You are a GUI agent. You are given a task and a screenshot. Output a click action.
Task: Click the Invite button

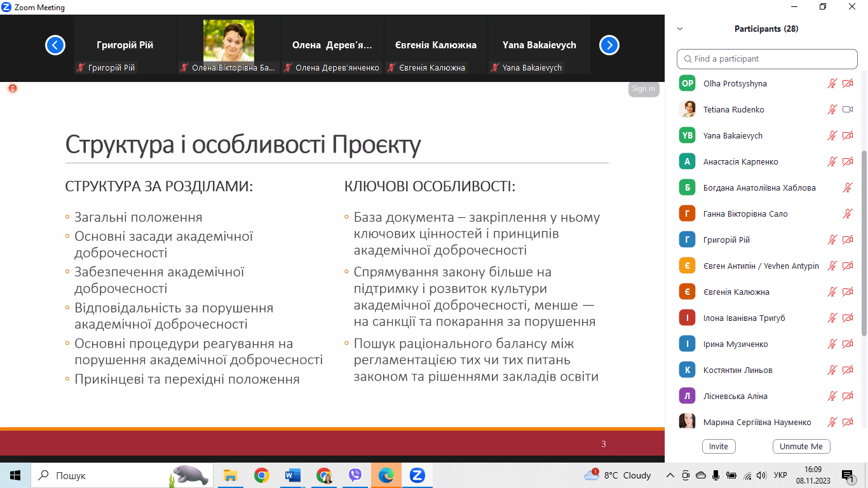click(x=719, y=446)
